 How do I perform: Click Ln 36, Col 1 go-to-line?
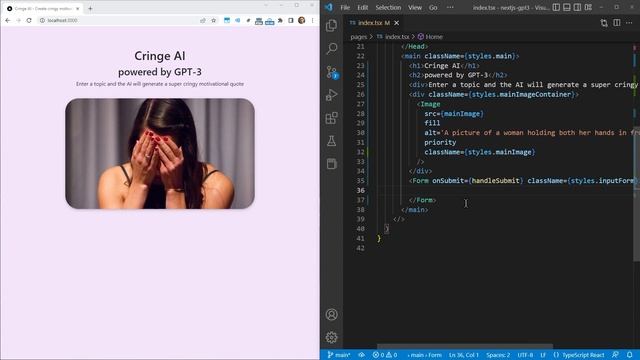(464, 355)
